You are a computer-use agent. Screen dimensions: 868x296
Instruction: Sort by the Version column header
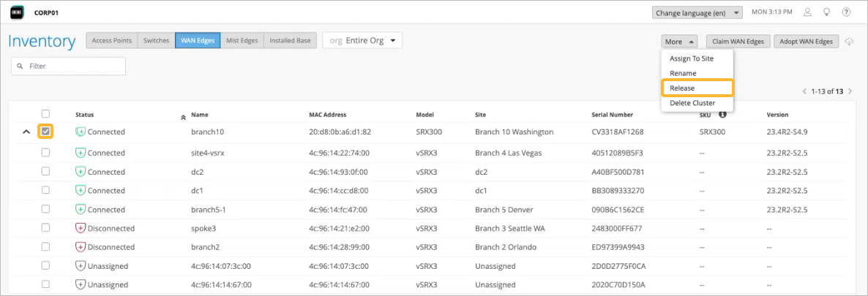[778, 115]
